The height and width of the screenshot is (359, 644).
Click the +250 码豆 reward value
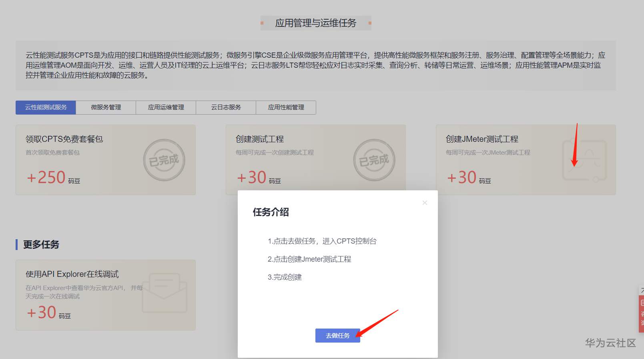coord(53,177)
